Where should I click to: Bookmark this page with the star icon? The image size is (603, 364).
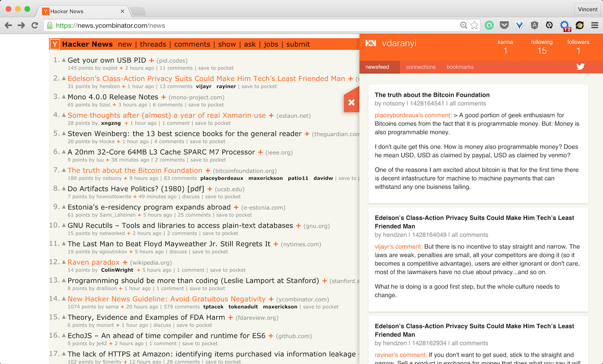[474, 25]
